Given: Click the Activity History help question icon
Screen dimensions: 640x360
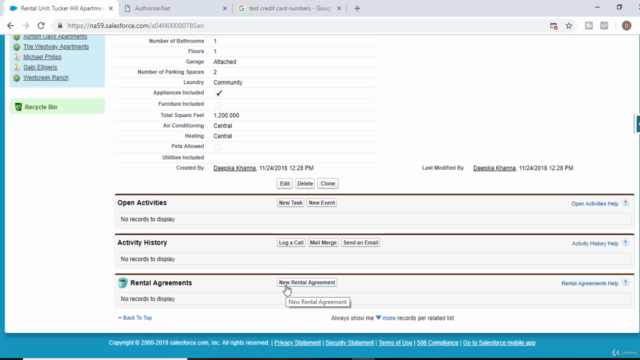Looking at the screenshot, I should [x=625, y=243].
